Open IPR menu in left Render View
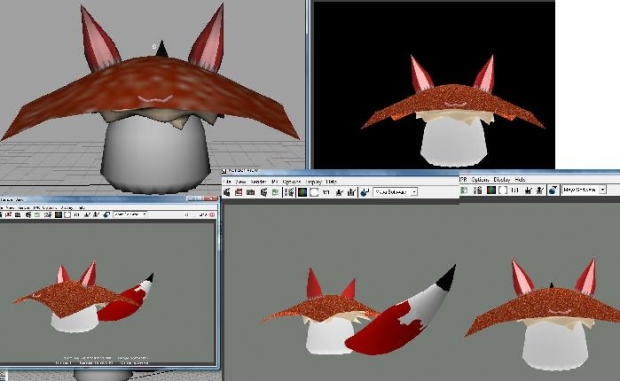 point(36,207)
